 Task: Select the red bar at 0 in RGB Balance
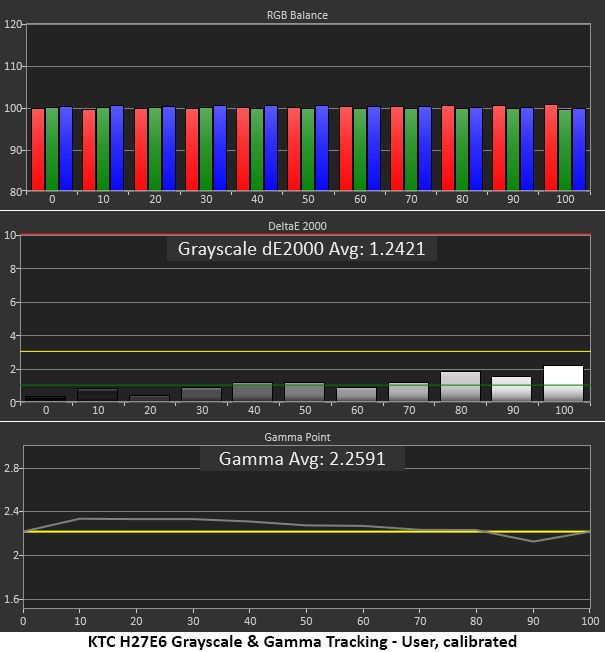coord(38,150)
